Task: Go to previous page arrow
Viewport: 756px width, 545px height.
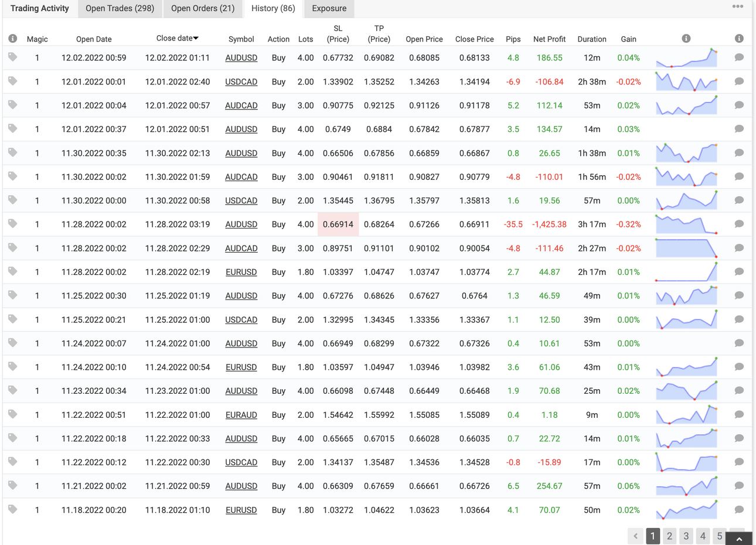Action: 635,536
